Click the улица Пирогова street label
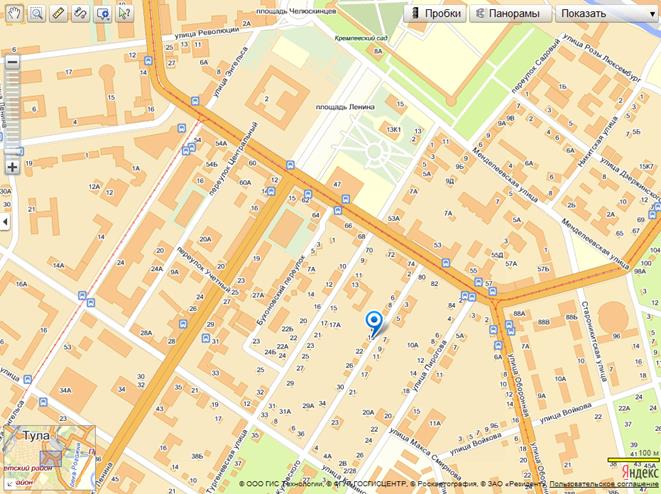The width and height of the screenshot is (661, 494). 429,366
